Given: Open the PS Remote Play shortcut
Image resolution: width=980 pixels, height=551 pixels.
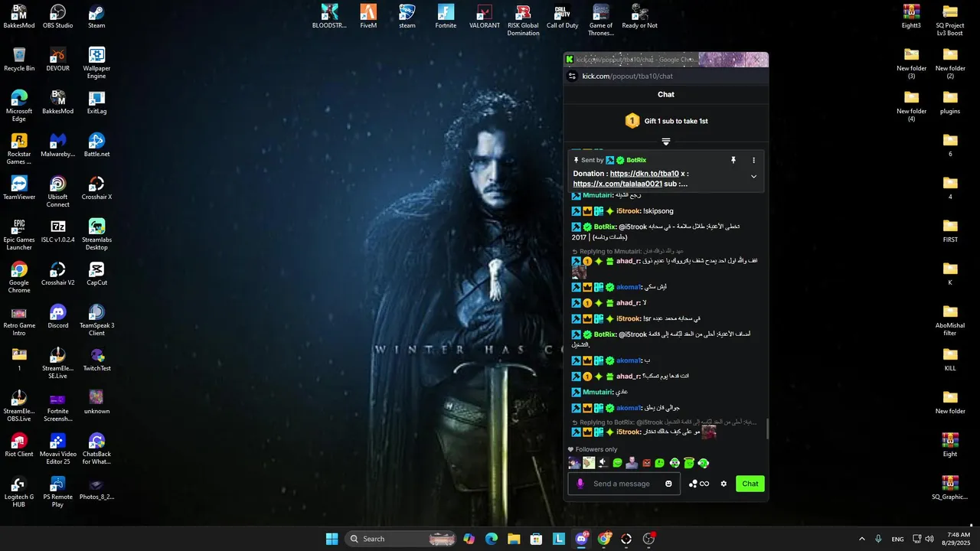Looking at the screenshot, I should click(x=58, y=492).
